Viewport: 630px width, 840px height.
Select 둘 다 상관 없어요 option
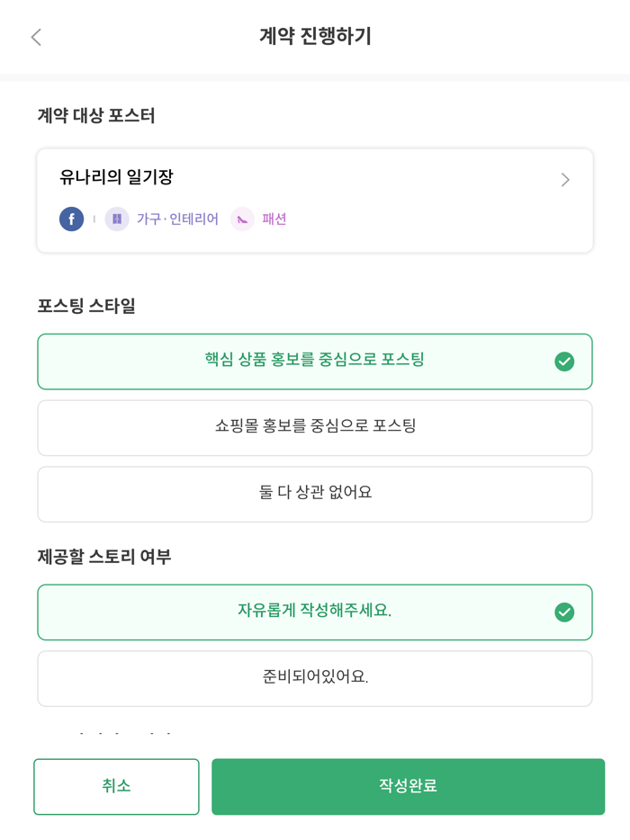click(x=314, y=495)
